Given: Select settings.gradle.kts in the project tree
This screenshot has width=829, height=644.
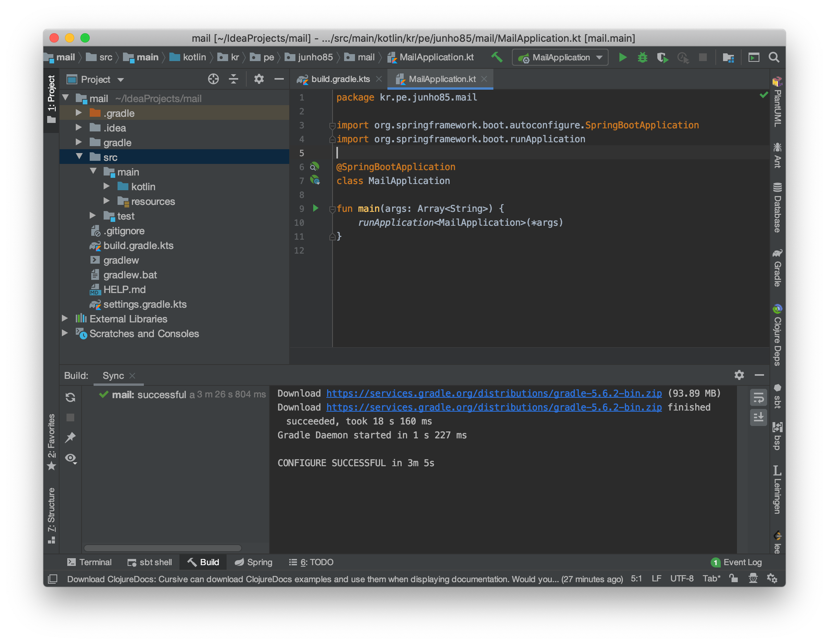Looking at the screenshot, I should tap(145, 305).
